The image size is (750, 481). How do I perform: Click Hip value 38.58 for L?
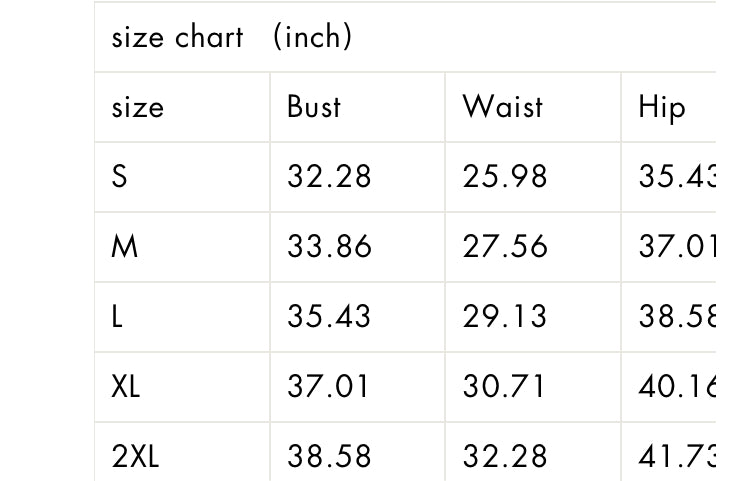coord(677,317)
